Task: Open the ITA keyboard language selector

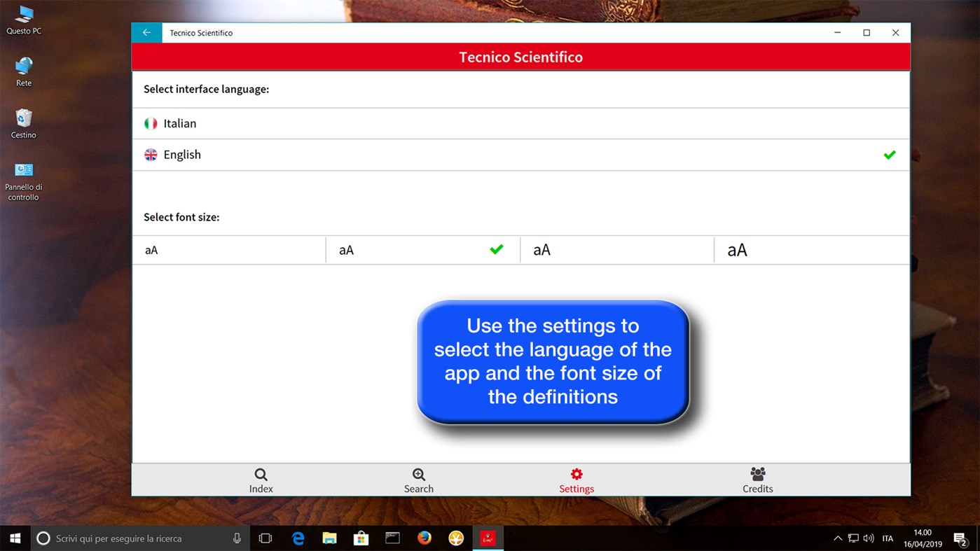Action: [888, 538]
